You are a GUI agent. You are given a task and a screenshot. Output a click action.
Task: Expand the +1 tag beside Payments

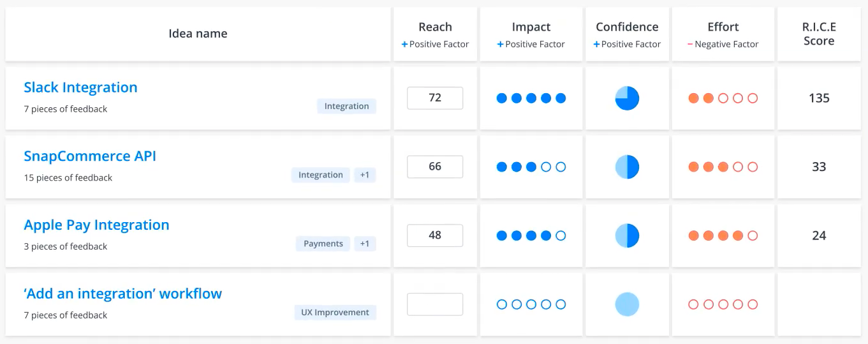(x=365, y=244)
